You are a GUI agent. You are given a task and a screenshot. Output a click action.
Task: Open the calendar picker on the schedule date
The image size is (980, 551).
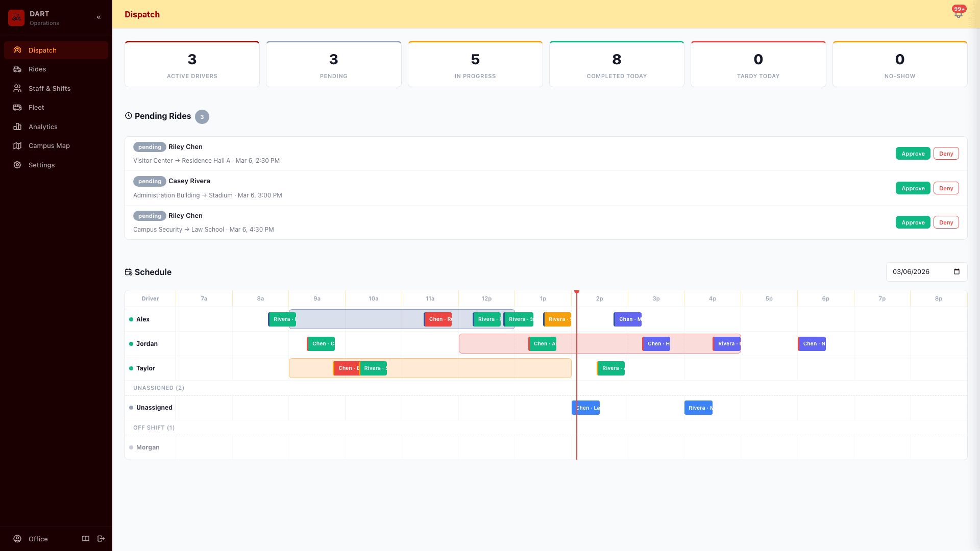click(957, 272)
